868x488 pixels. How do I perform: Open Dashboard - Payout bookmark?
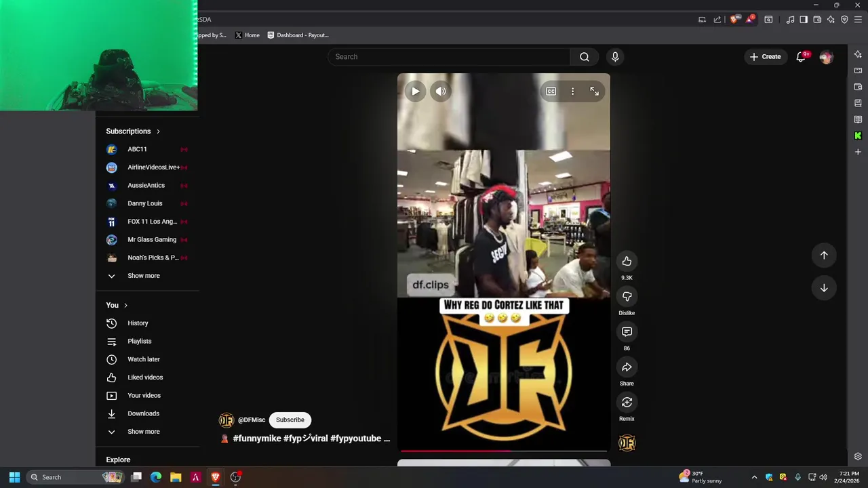(x=298, y=35)
